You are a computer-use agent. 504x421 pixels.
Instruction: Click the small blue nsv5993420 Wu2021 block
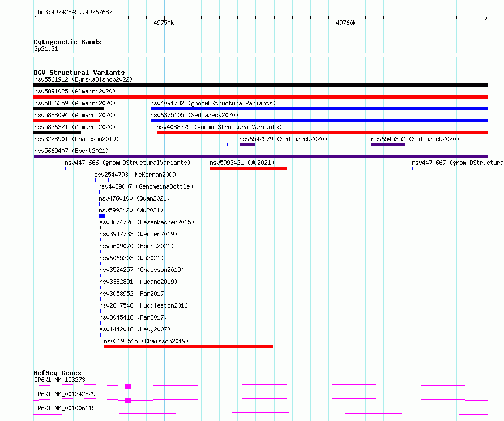coord(102,216)
